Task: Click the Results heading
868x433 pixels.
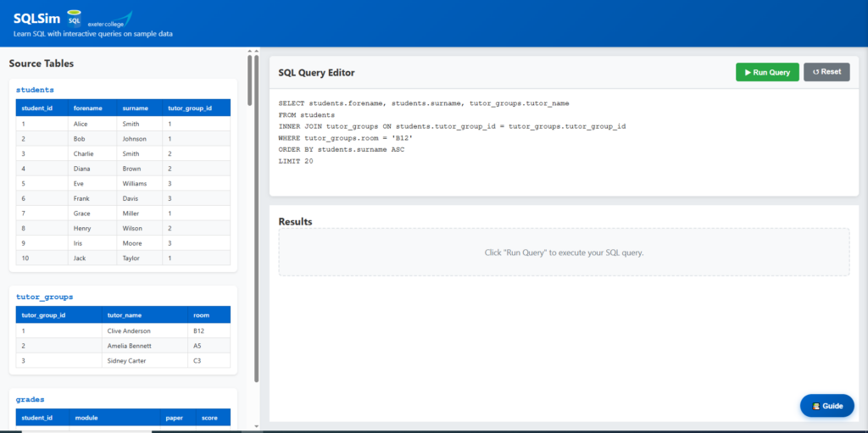Action: [295, 221]
